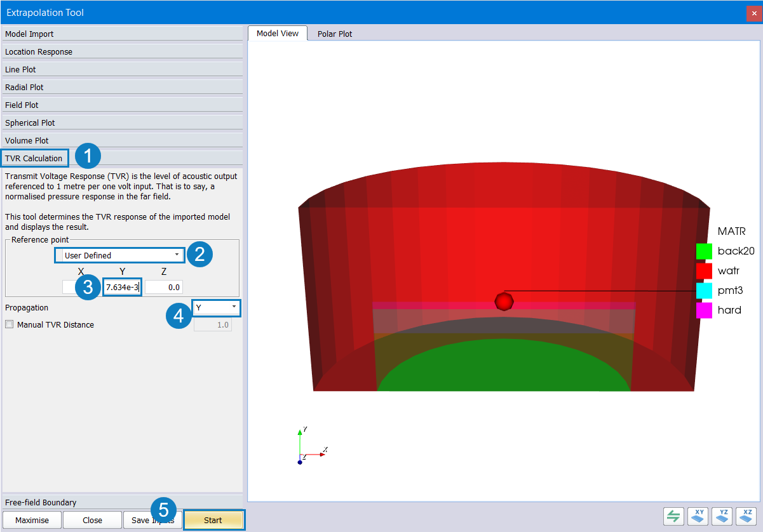The image size is (763, 532).
Task: Click the cyan pmt3 material swatch
Action: (704, 291)
